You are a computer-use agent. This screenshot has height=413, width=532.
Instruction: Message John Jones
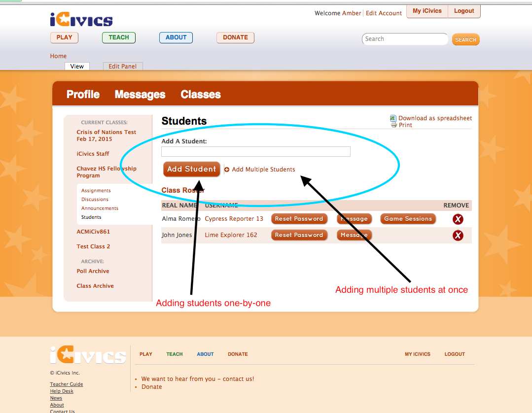(354, 235)
